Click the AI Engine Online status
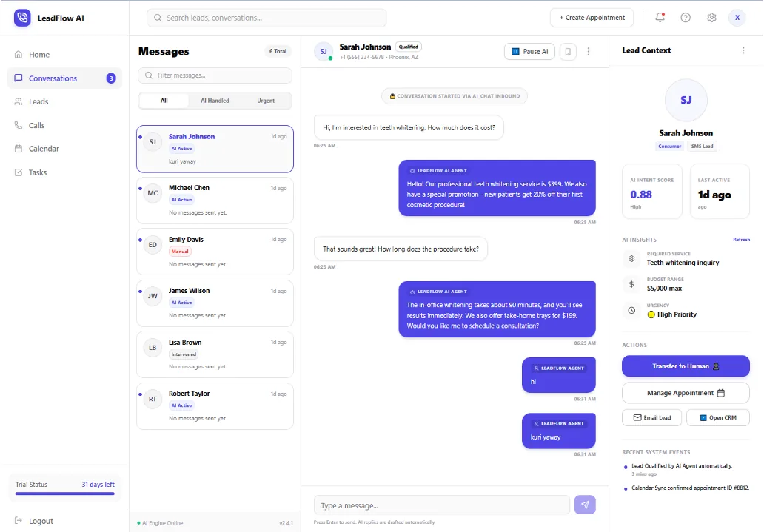 [x=161, y=522]
